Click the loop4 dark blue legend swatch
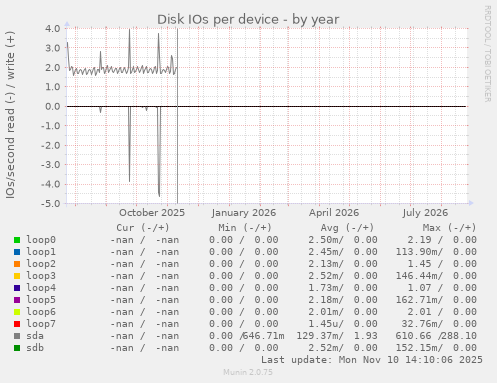The width and height of the screenshot is (497, 383). [17, 288]
